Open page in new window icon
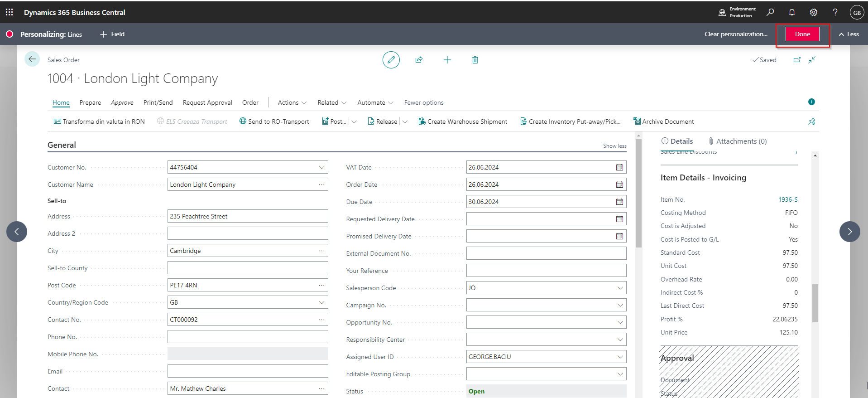The width and height of the screenshot is (868, 398). coord(797,60)
